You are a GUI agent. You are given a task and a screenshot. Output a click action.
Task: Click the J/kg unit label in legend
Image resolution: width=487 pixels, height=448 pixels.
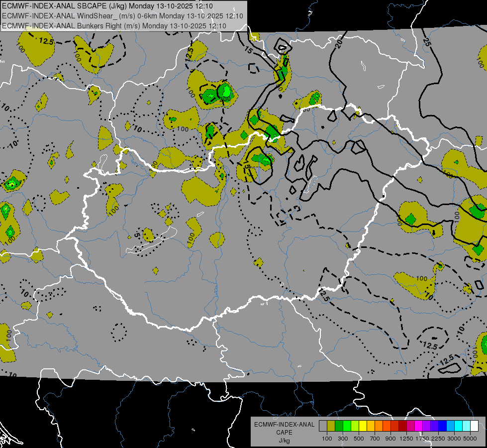coord(284,441)
